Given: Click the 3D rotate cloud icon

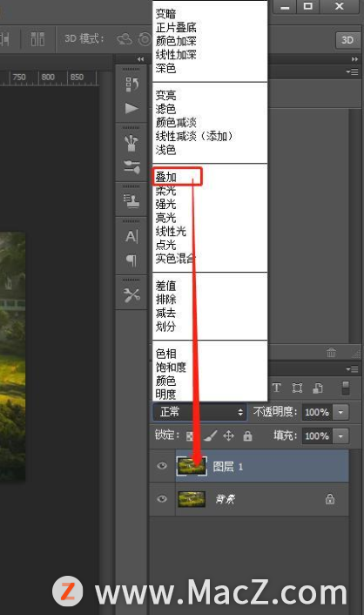Looking at the screenshot, I should 125,39.
